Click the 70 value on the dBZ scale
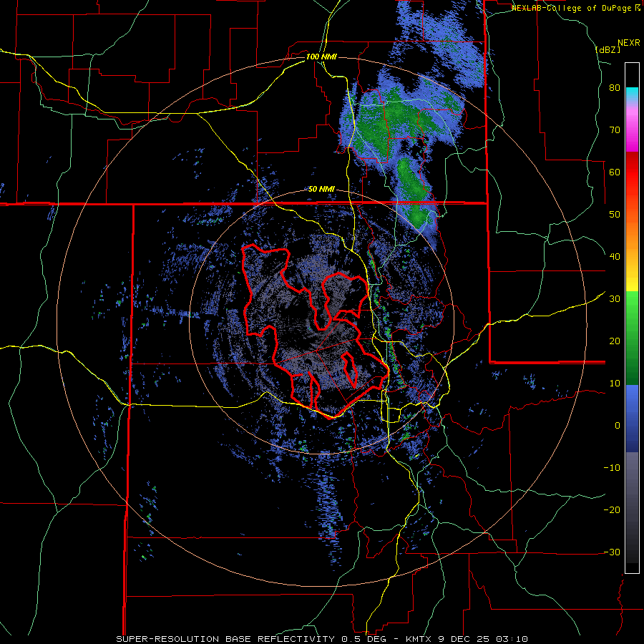This screenshot has width=644, height=644. pos(615,130)
